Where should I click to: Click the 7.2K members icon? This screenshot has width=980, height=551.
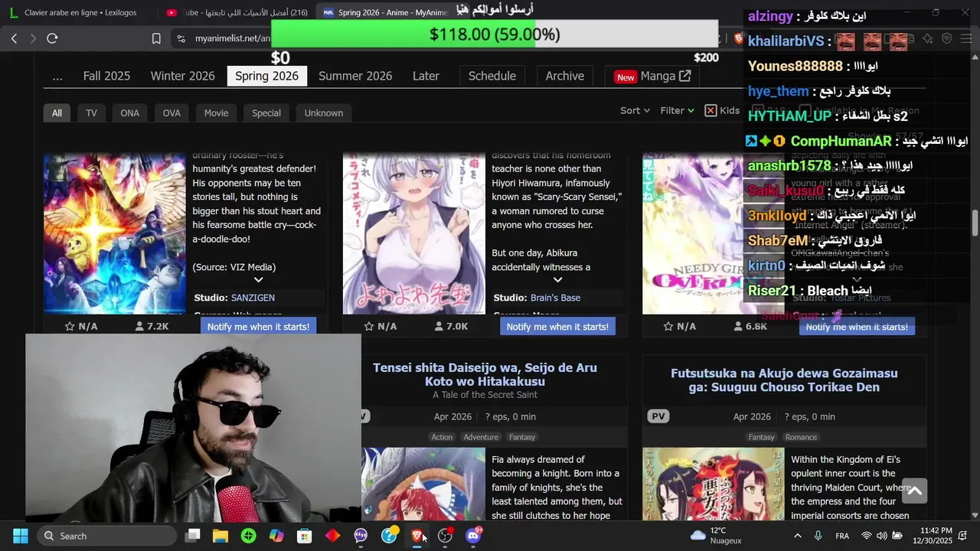(139, 326)
